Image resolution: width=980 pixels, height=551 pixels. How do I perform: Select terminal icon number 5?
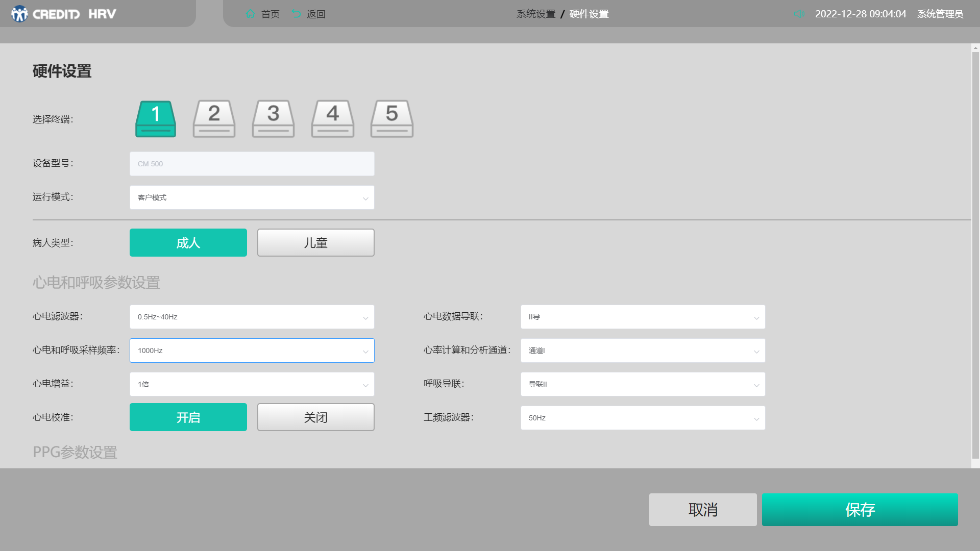(391, 119)
